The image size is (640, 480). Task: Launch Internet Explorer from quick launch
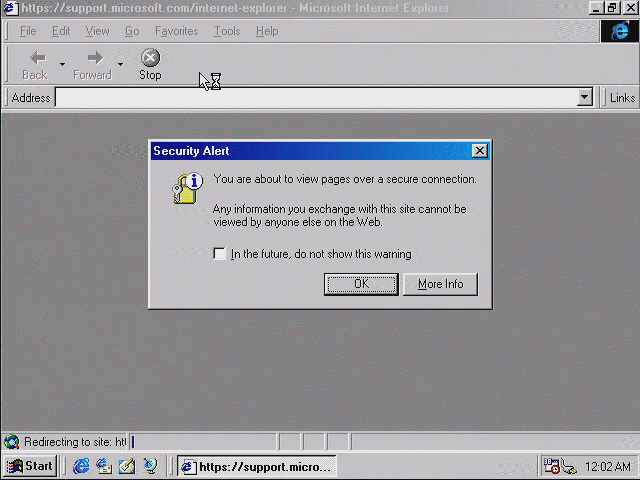tap(81, 466)
